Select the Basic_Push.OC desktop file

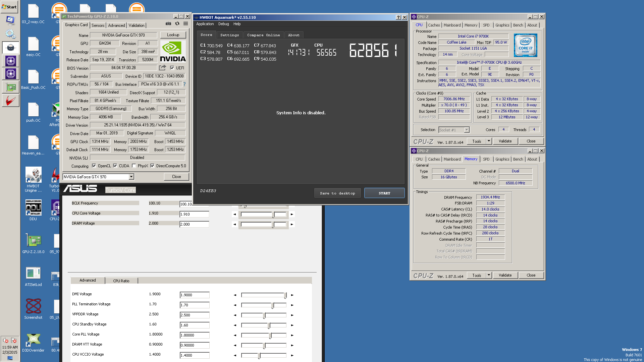(x=33, y=79)
